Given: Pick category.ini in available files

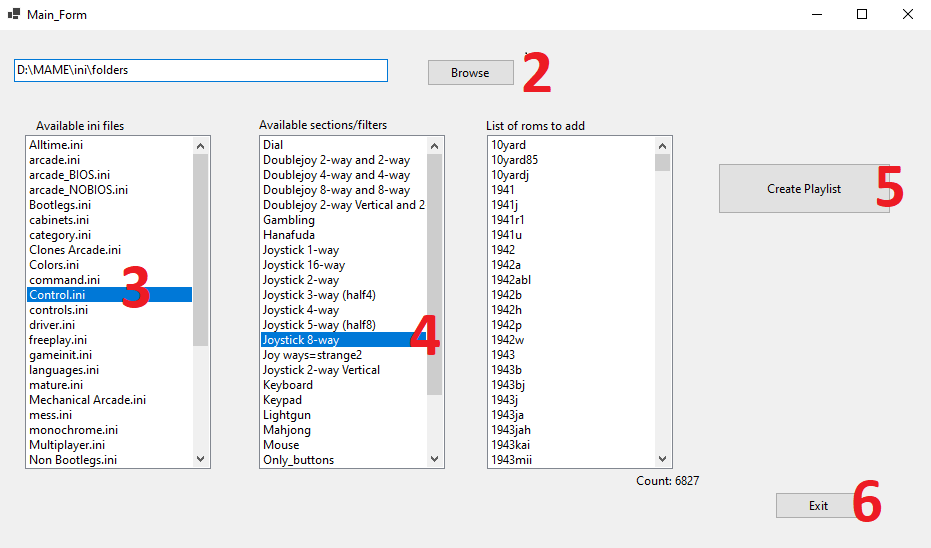Looking at the screenshot, I should (x=109, y=235).
